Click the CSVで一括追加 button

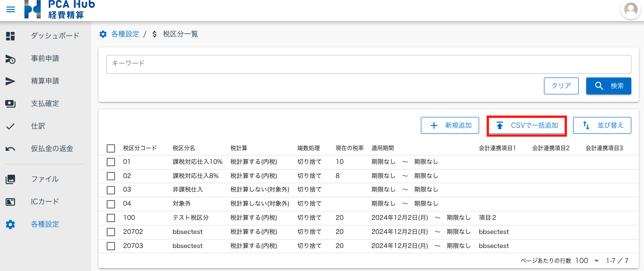(x=527, y=125)
